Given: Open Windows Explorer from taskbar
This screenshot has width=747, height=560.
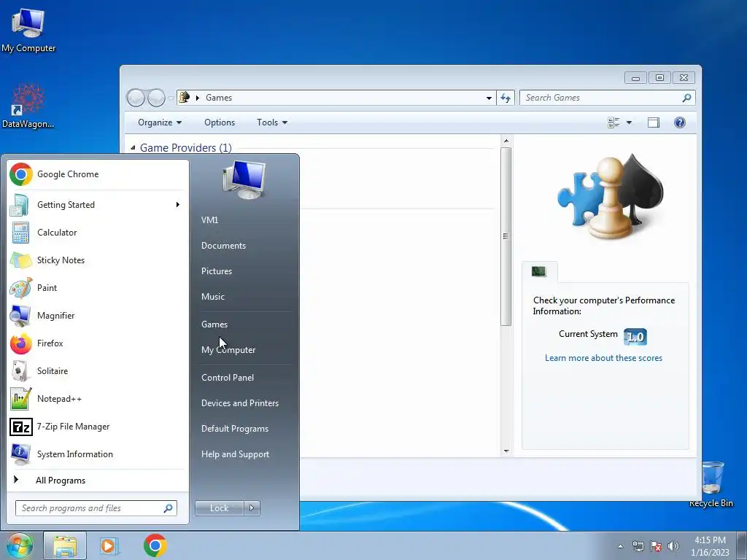Looking at the screenshot, I should point(65,545).
